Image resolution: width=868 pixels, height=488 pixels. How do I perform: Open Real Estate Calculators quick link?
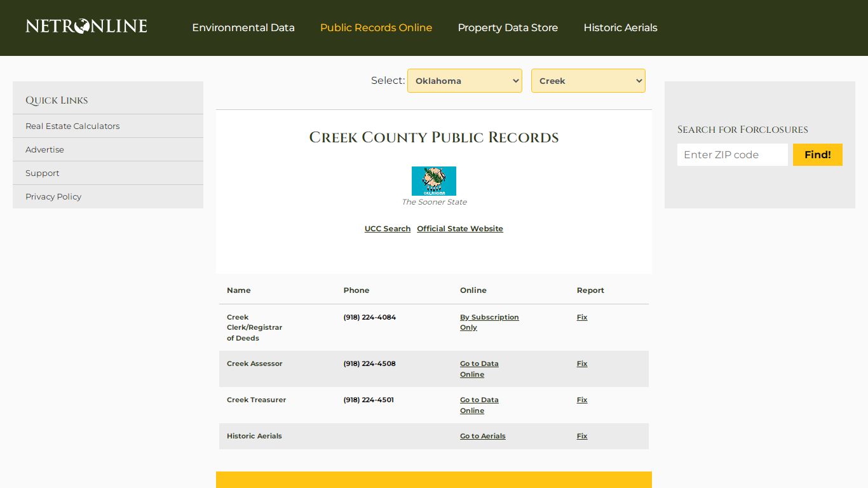click(x=72, y=126)
